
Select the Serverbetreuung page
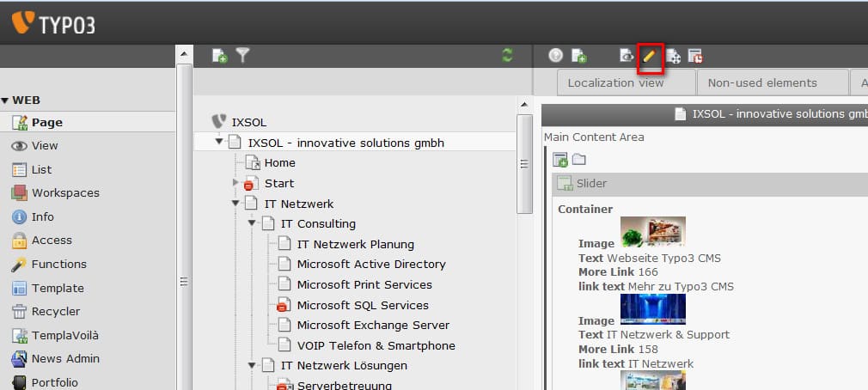click(x=345, y=386)
